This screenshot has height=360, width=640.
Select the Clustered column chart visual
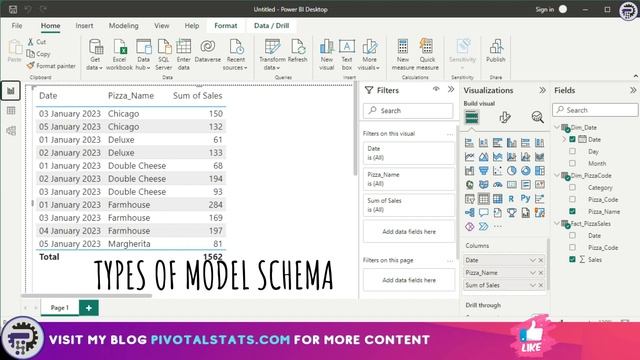pyautogui.click(x=512, y=142)
